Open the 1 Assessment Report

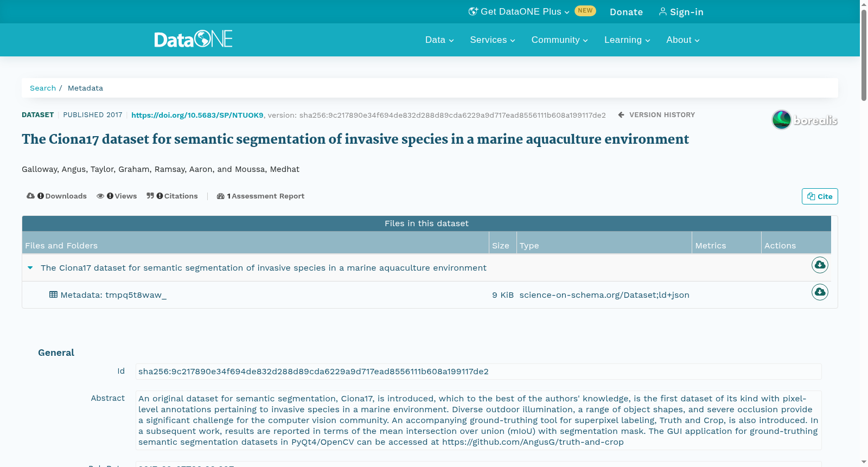point(260,196)
